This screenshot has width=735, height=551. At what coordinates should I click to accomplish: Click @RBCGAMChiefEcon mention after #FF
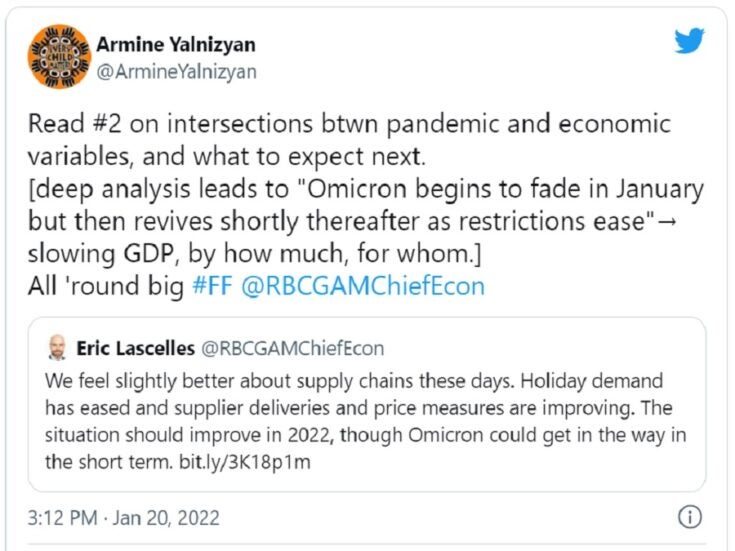click(363, 285)
